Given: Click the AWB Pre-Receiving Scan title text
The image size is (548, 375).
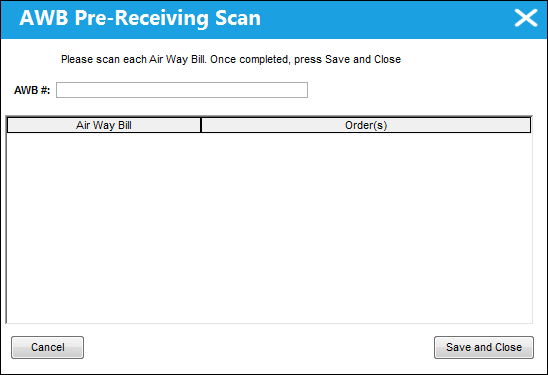Looking at the screenshot, I should point(140,18).
